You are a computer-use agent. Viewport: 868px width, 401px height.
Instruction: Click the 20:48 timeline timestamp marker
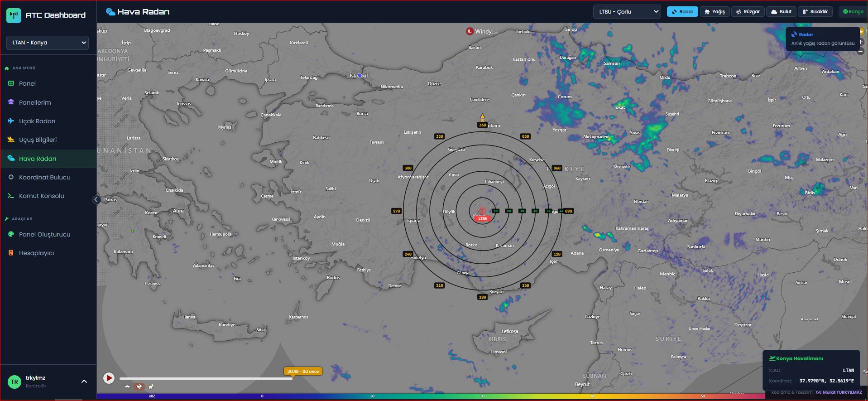tap(303, 371)
